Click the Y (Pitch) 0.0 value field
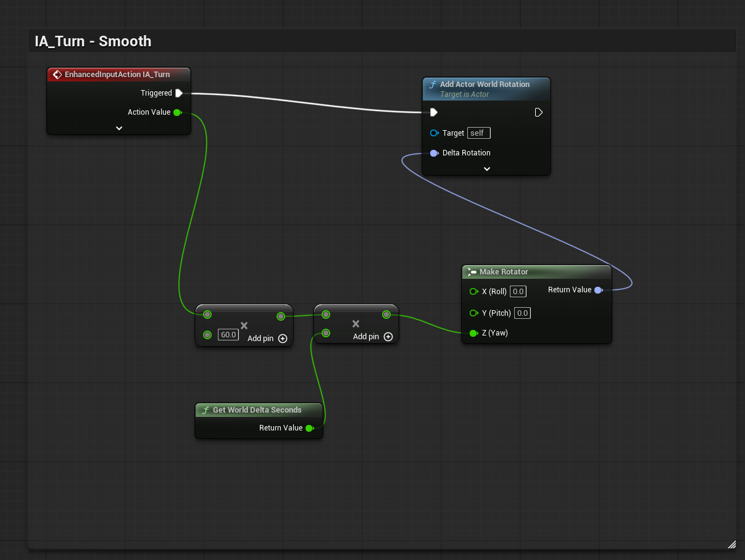Viewport: 745px width, 560px height. (522, 313)
